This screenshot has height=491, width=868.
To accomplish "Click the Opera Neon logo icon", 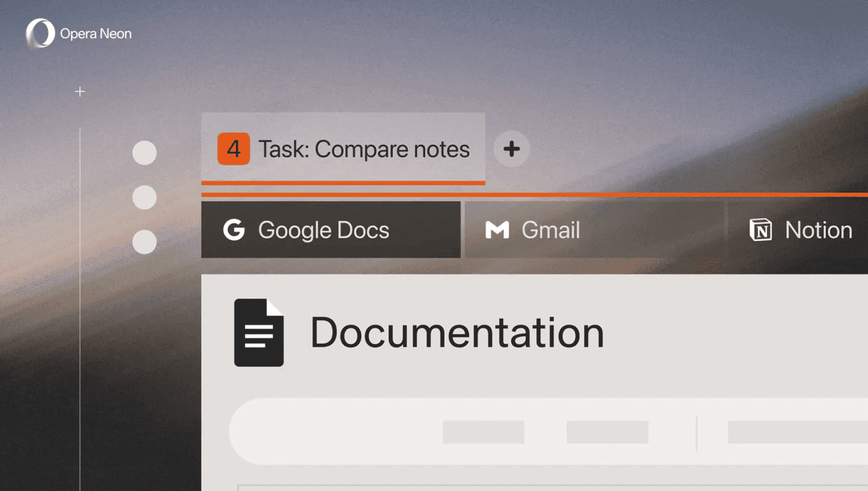I will click(x=41, y=34).
